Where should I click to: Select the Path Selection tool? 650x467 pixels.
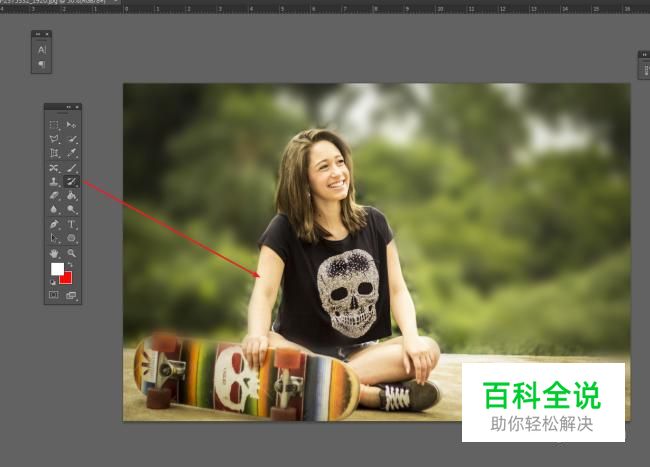click(x=54, y=238)
